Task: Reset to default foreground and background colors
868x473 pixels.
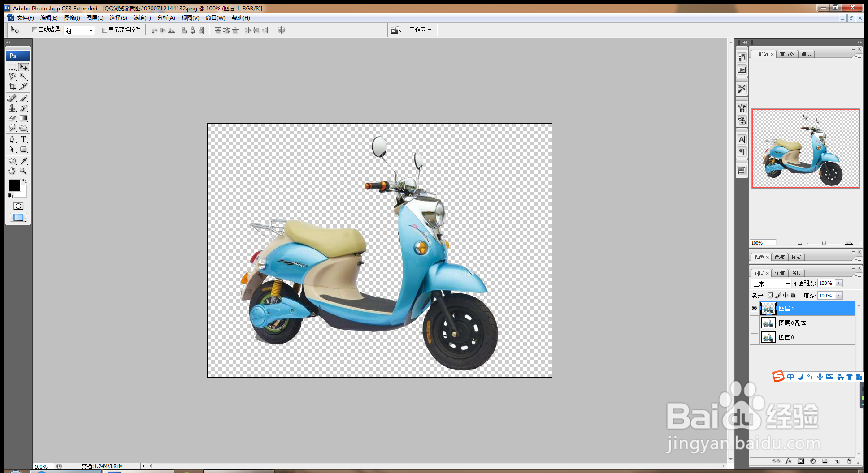Action: (10, 196)
